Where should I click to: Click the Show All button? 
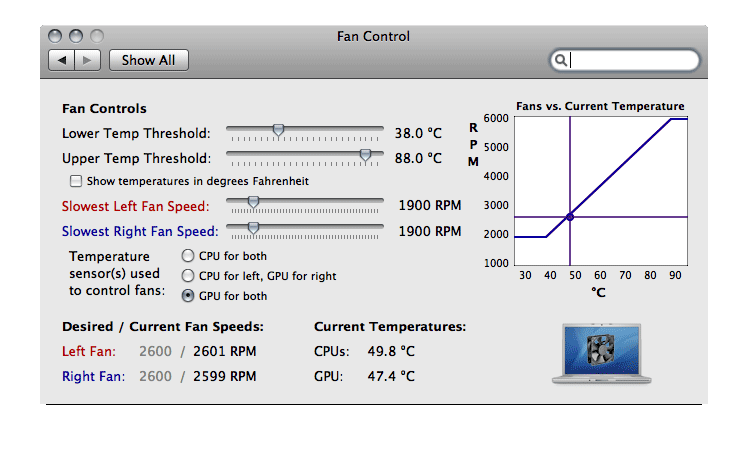pyautogui.click(x=148, y=60)
